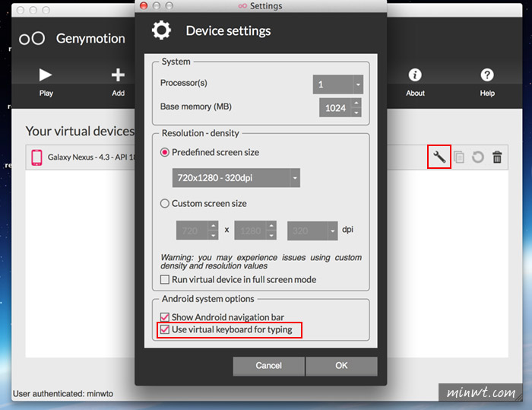Click the clone device icon for Galaxy Nexus
This screenshot has height=410, width=532.
coord(459,157)
